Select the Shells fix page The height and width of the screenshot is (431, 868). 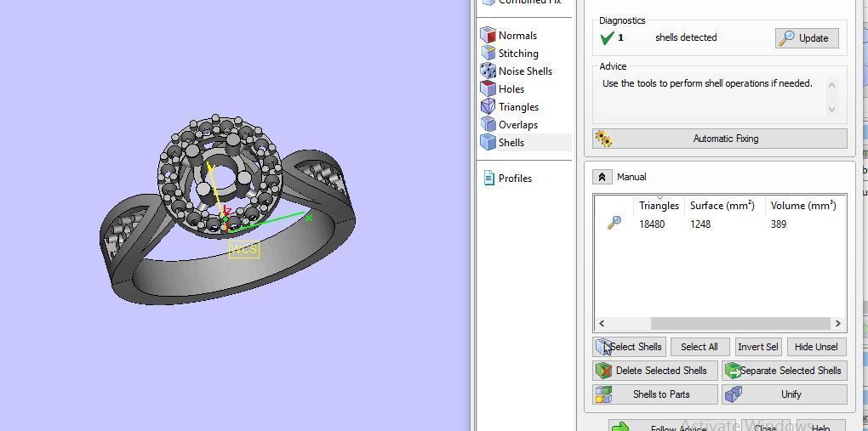pos(511,142)
